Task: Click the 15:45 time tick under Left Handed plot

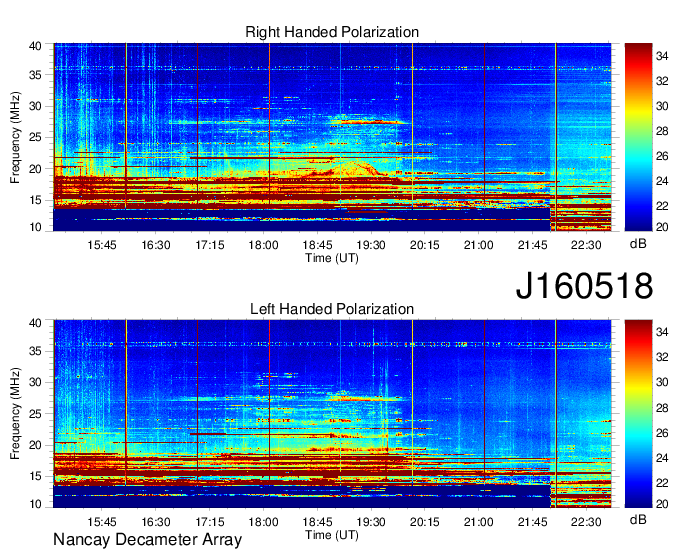Action: click(102, 522)
